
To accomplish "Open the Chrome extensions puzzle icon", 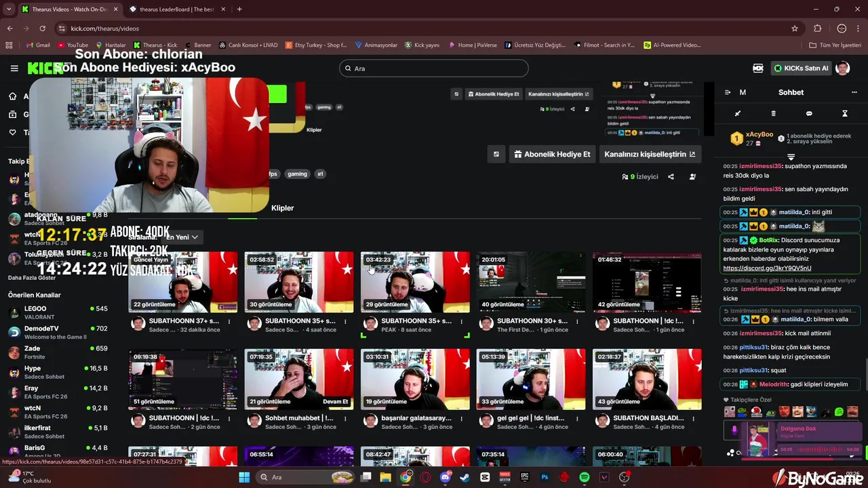I will click(817, 28).
